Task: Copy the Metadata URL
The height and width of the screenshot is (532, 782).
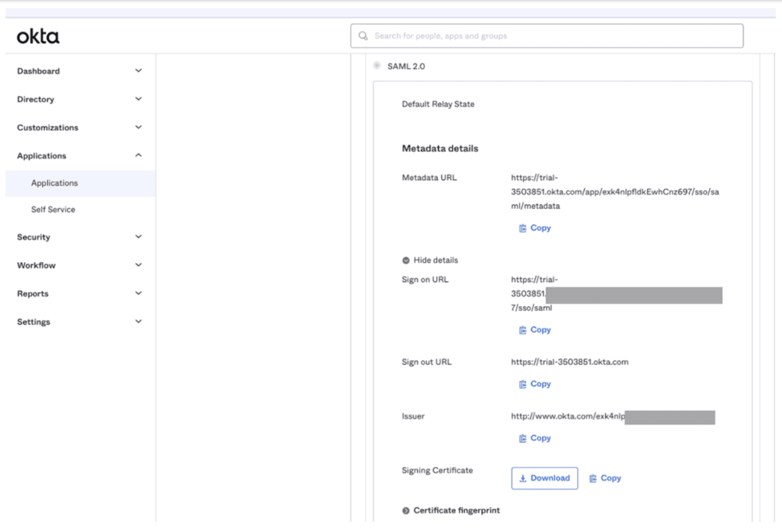Action: [x=535, y=228]
